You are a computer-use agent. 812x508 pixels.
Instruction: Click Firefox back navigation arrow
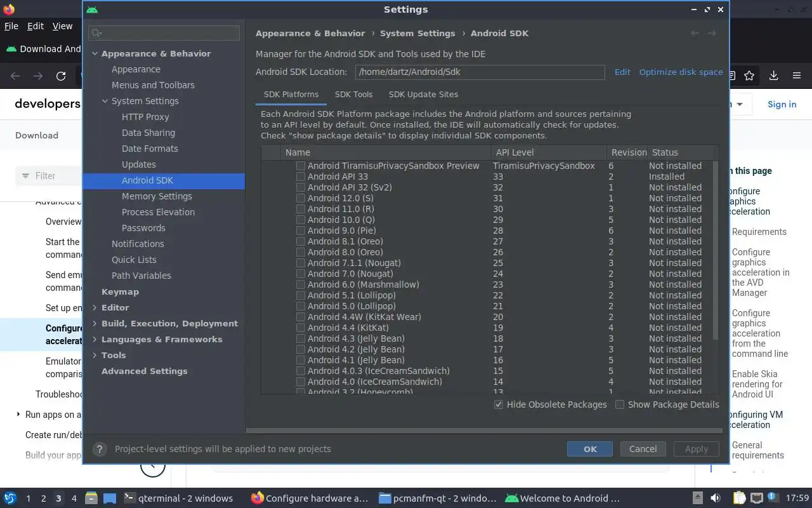click(x=15, y=76)
